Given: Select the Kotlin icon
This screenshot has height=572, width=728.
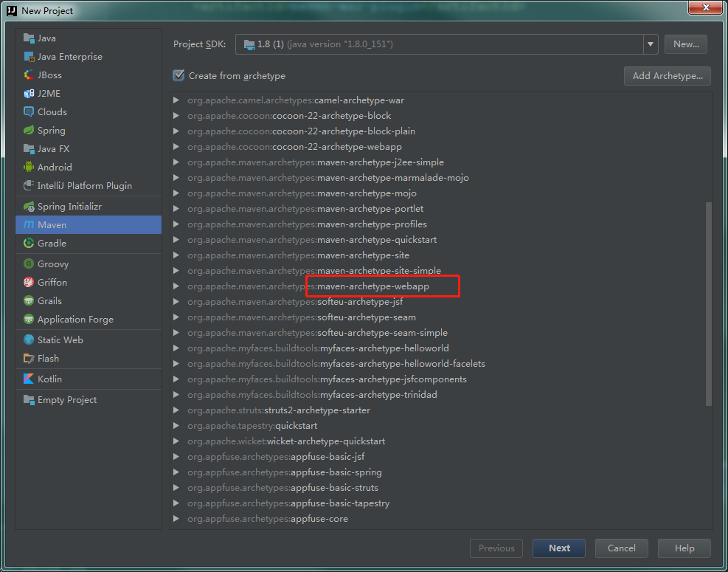Looking at the screenshot, I should click(x=29, y=379).
